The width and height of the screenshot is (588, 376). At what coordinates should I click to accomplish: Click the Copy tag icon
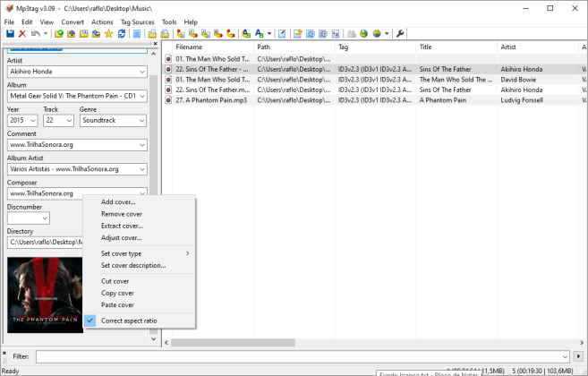click(152, 34)
